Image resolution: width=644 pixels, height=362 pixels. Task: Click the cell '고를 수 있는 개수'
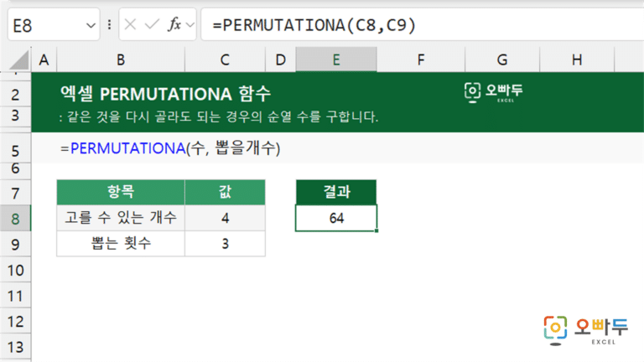click(121, 218)
